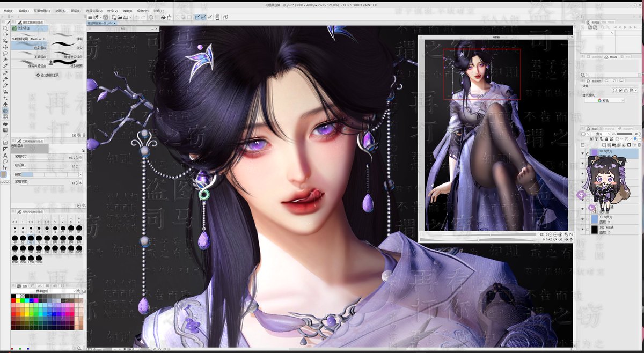644x353 pixels.
Task: Click the Open file folder icon
Action: click(x=120, y=17)
